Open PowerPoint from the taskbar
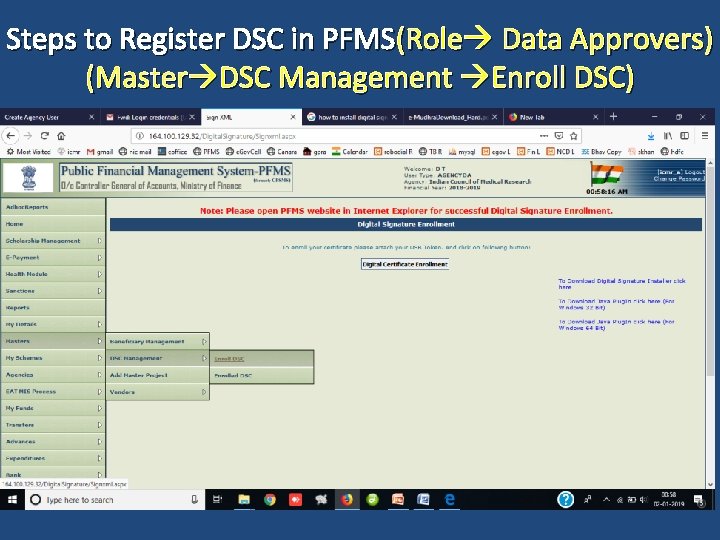This screenshot has width=720, height=540. pyautogui.click(x=398, y=500)
